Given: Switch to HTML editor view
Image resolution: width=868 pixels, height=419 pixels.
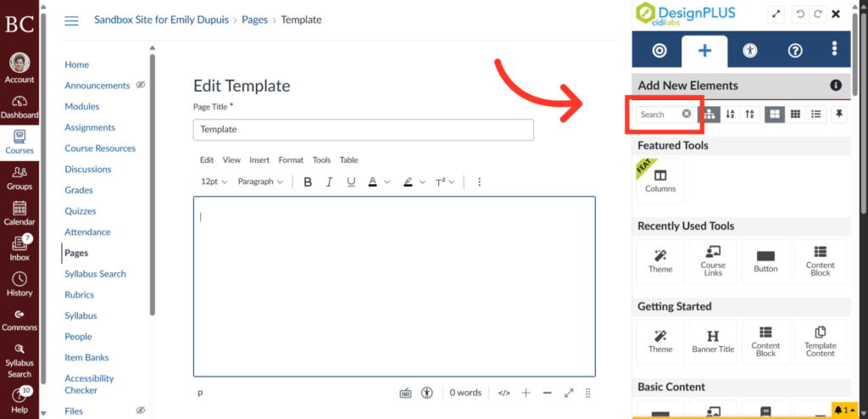Looking at the screenshot, I should pyautogui.click(x=504, y=393).
